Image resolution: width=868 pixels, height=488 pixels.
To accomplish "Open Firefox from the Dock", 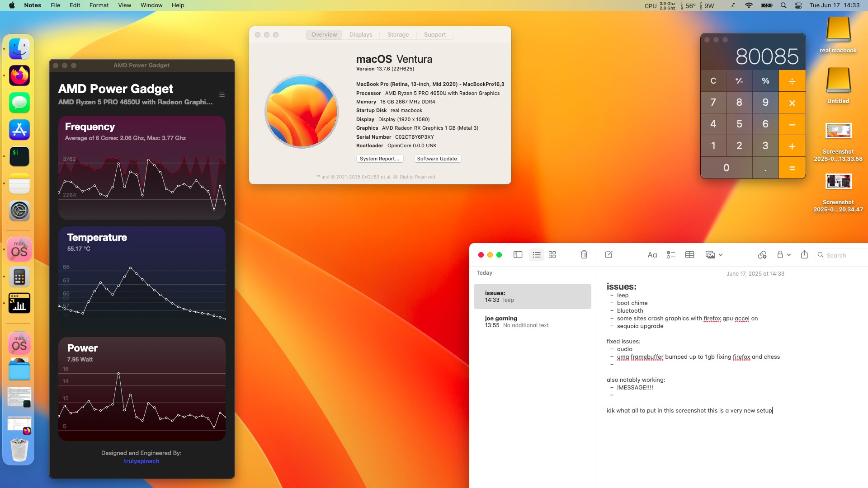I will click(x=19, y=75).
